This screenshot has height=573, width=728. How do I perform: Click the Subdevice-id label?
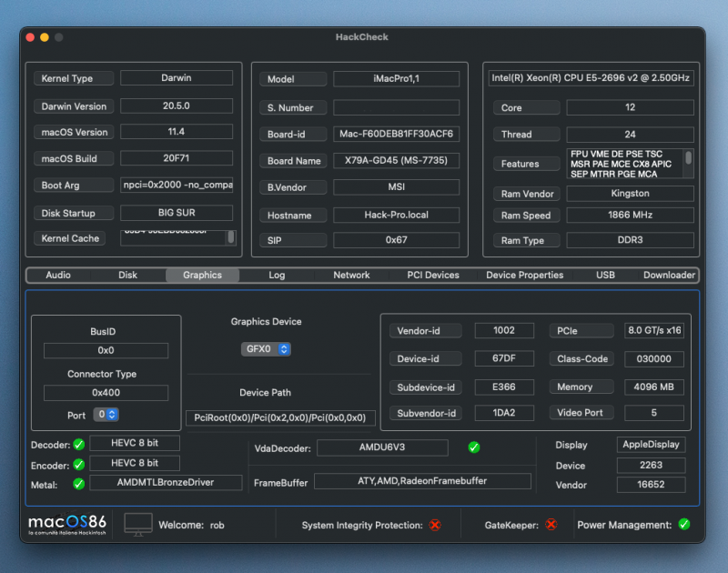click(425, 387)
